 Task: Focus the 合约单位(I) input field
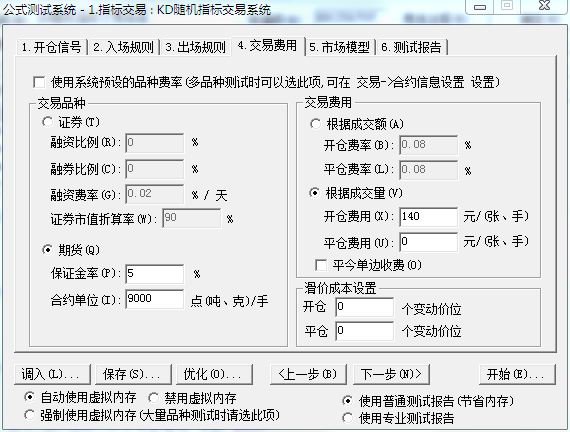154,299
